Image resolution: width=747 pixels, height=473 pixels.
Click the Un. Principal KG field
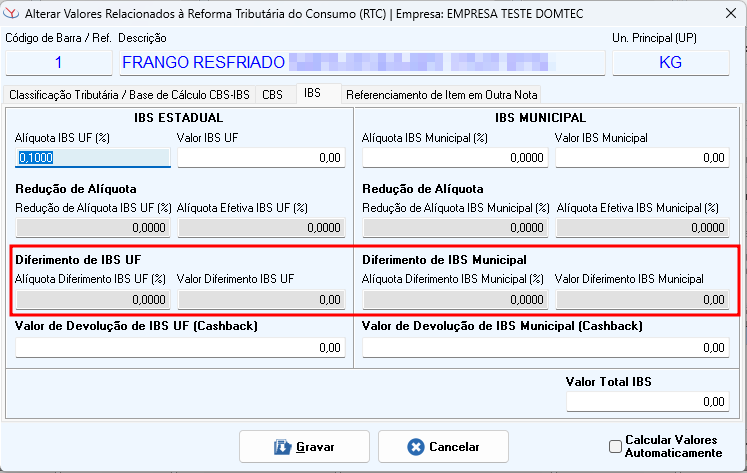(x=670, y=62)
